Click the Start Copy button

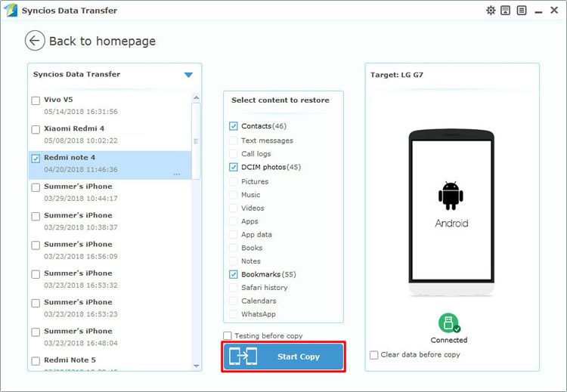click(x=283, y=357)
